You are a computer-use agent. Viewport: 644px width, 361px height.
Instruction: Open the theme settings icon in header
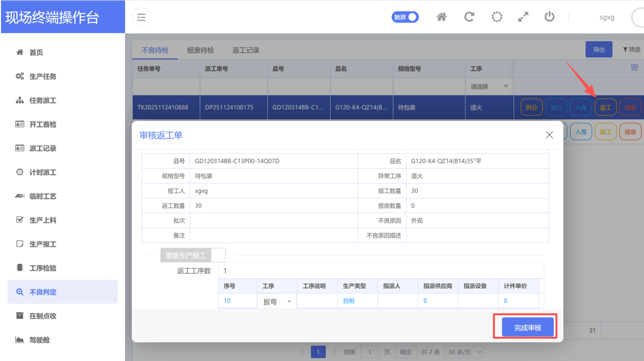pyautogui.click(x=497, y=17)
